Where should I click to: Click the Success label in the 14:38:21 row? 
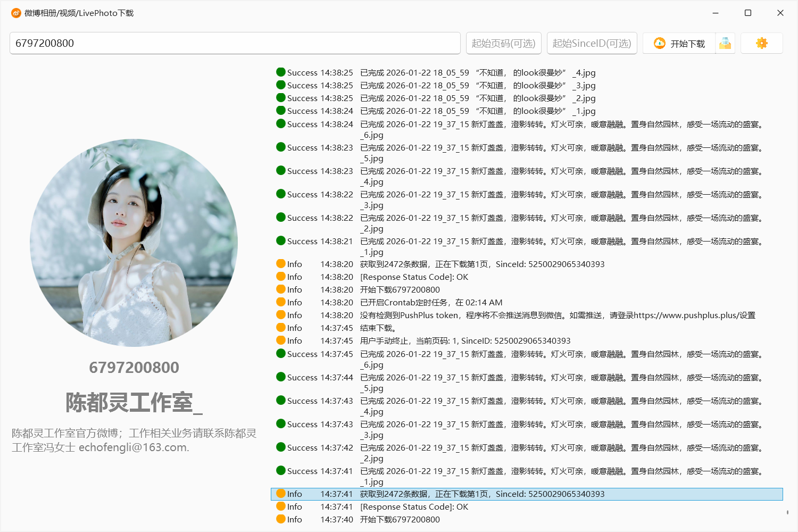pos(302,242)
